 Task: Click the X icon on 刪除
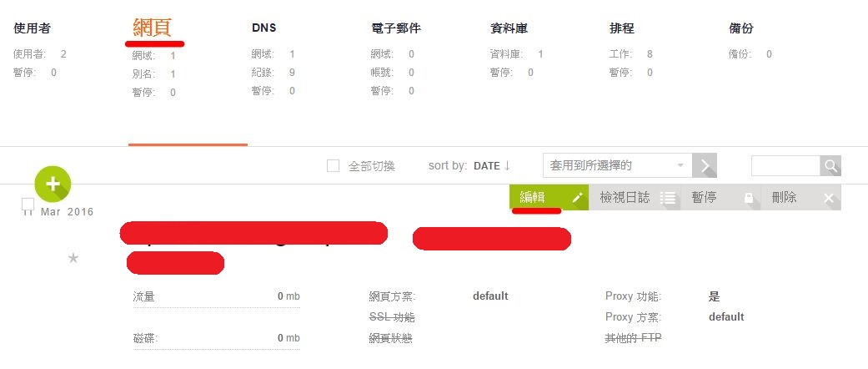coord(828,198)
